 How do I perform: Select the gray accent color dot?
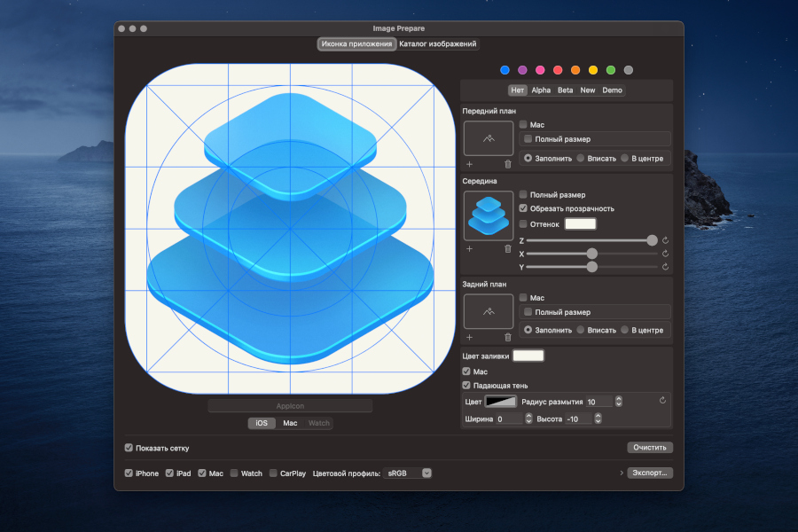629,70
